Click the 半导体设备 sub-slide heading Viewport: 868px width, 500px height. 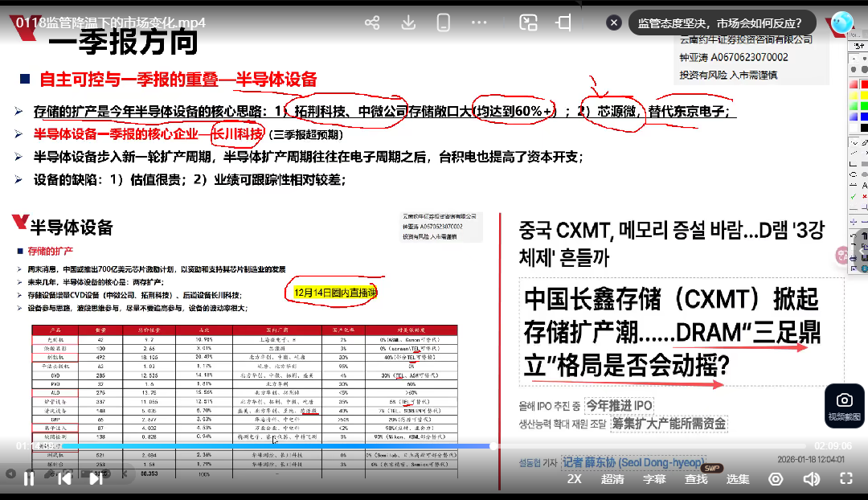pos(72,227)
